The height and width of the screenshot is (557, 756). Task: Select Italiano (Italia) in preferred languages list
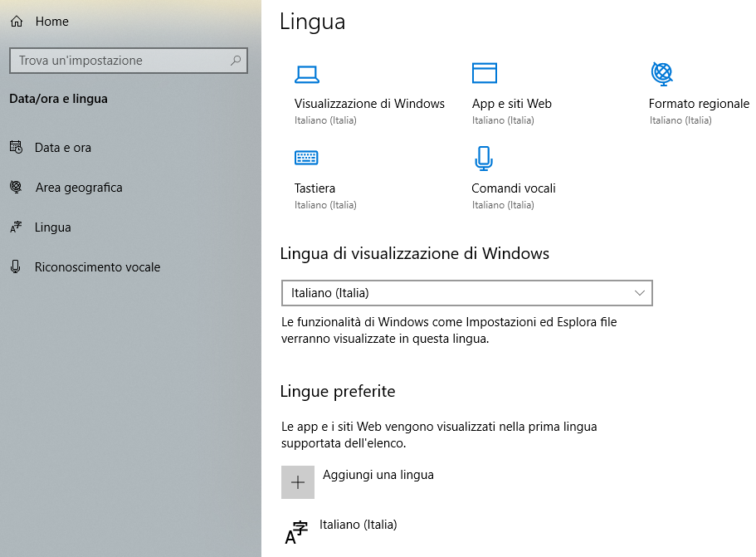click(x=358, y=525)
